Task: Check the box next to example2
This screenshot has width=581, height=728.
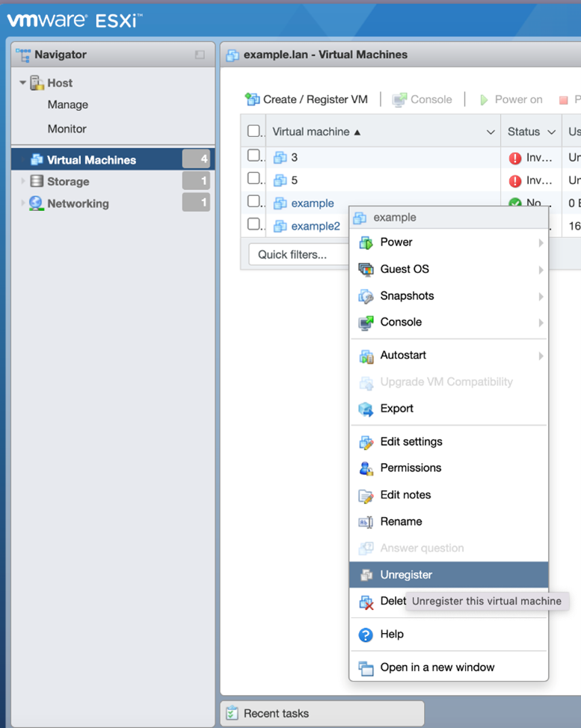Action: pos(253,224)
